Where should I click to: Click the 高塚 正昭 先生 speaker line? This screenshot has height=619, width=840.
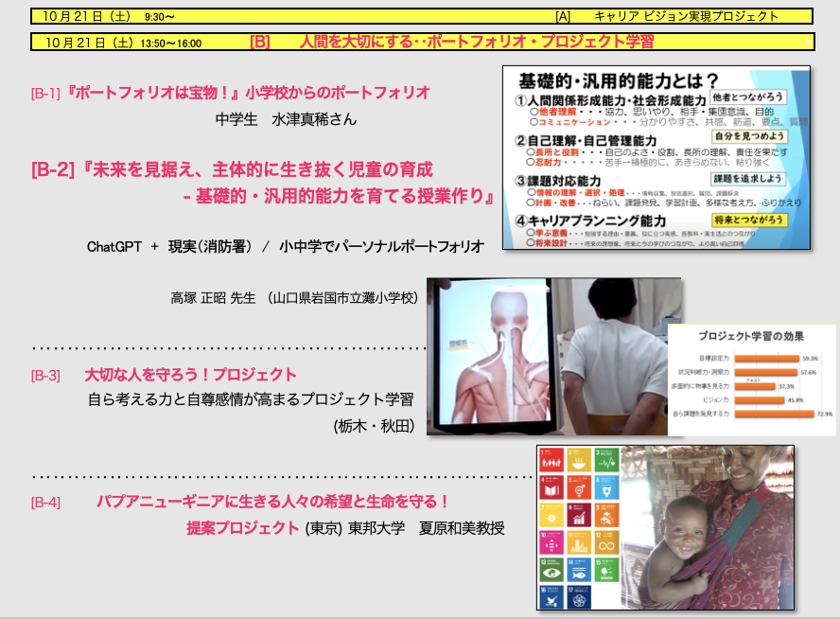[294, 298]
